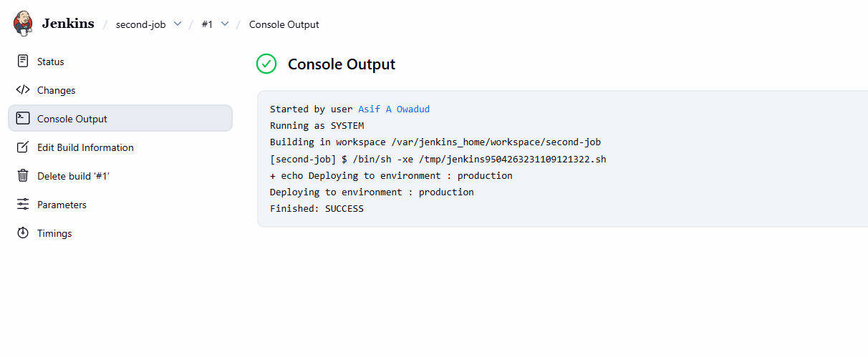The image size is (868, 357).
Task: Click the Changes code brackets icon
Action: click(x=23, y=90)
